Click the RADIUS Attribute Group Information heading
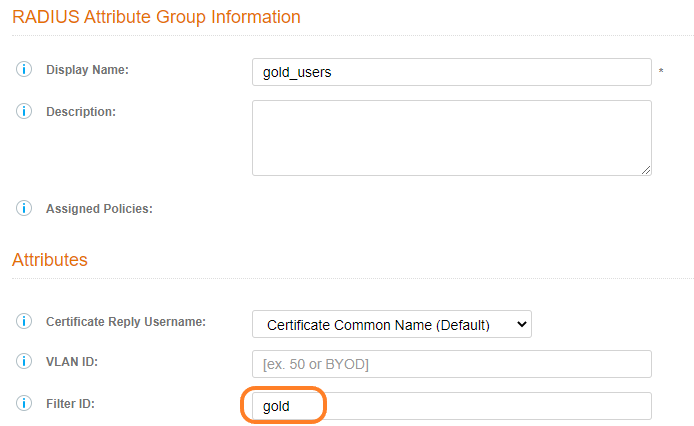 (x=156, y=17)
